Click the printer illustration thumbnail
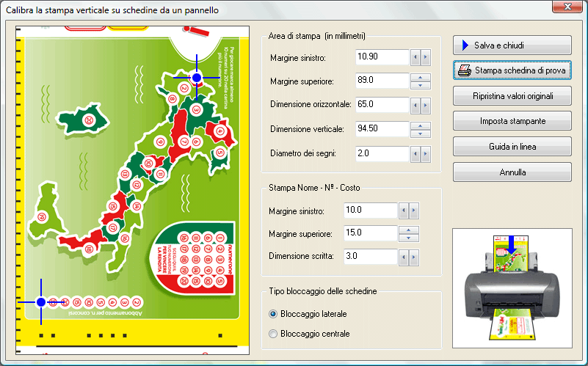The image size is (588, 366). (x=512, y=288)
